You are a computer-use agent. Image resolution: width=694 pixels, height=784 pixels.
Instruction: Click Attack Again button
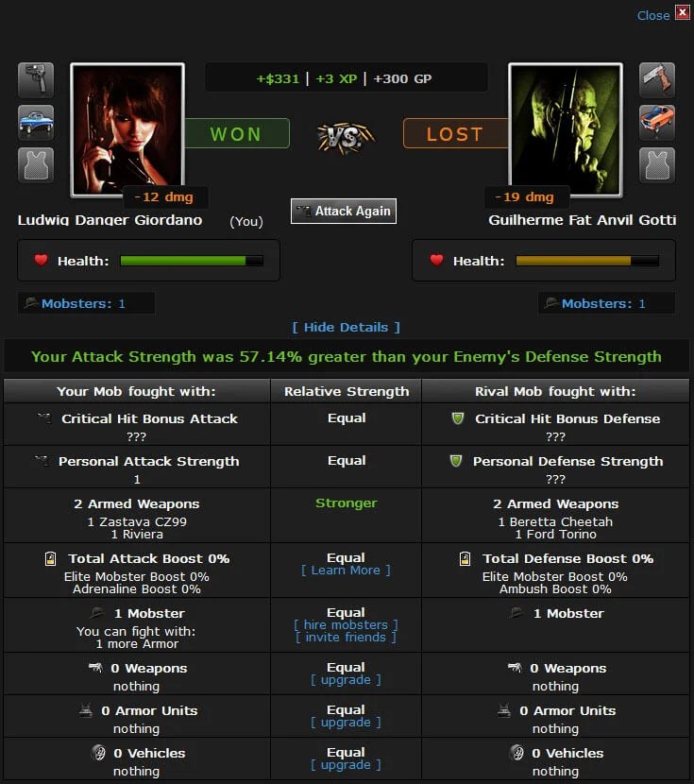[344, 211]
